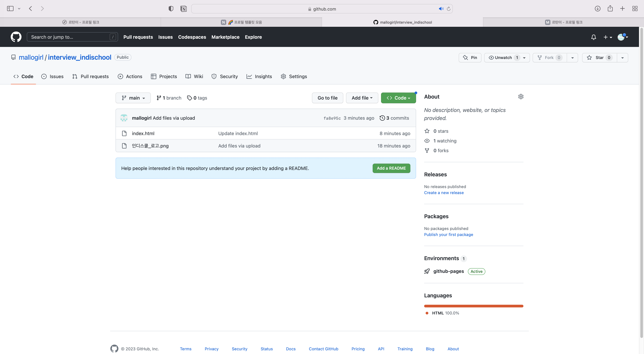Click the index.html file icon
644x354 pixels.
[x=124, y=133]
